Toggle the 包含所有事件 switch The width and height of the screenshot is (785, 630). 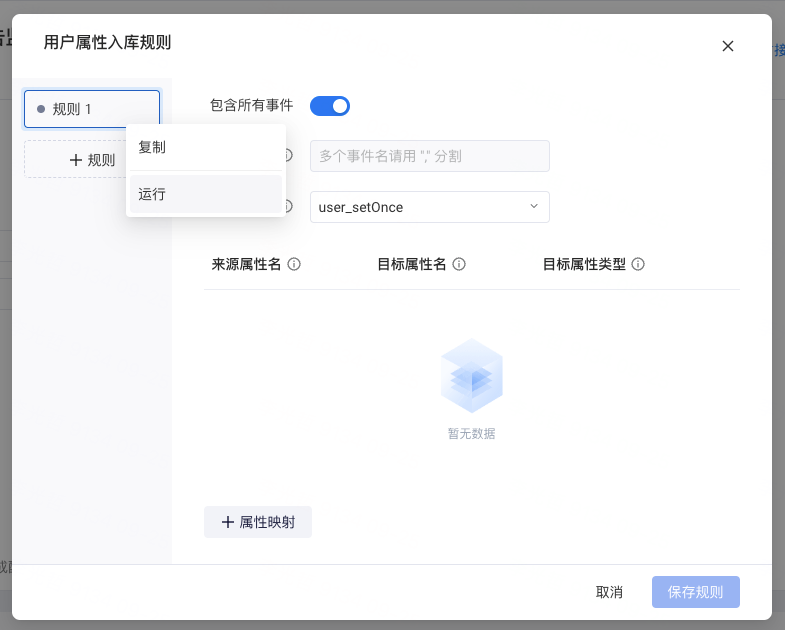[x=330, y=105]
